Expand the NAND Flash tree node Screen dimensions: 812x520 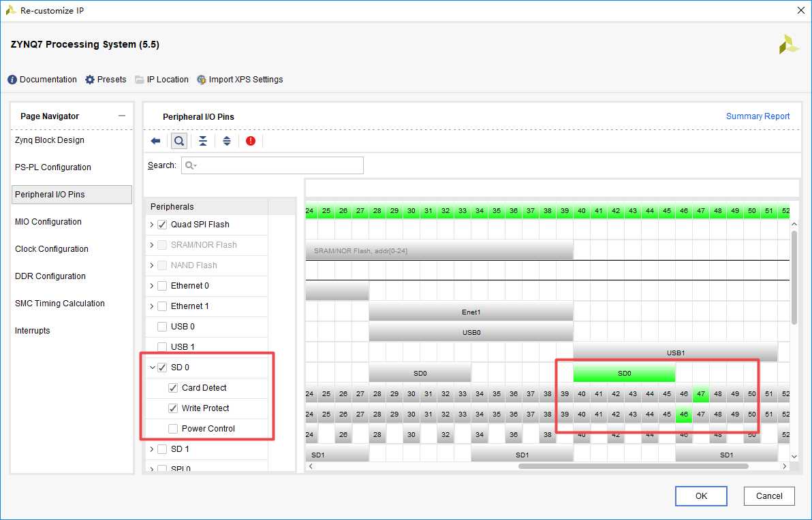coord(152,265)
